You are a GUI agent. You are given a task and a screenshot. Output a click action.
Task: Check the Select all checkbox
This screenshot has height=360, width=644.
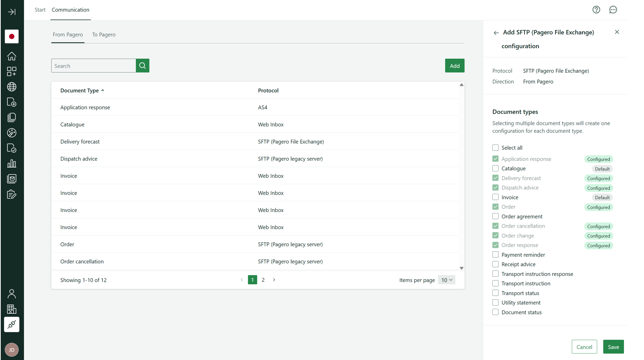[495, 148]
